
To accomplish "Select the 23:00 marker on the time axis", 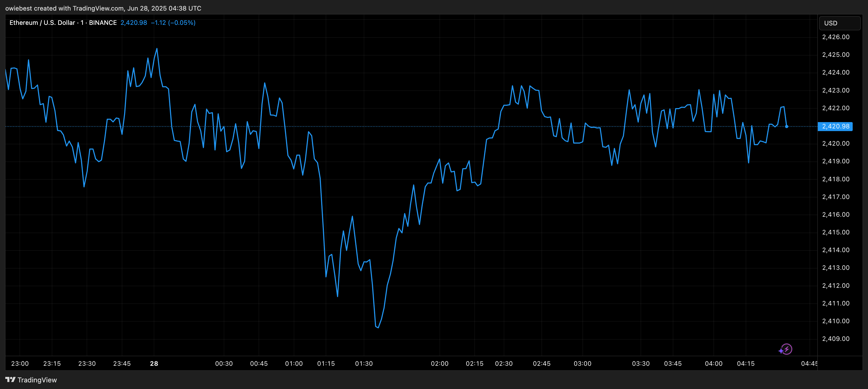I will tap(20, 363).
